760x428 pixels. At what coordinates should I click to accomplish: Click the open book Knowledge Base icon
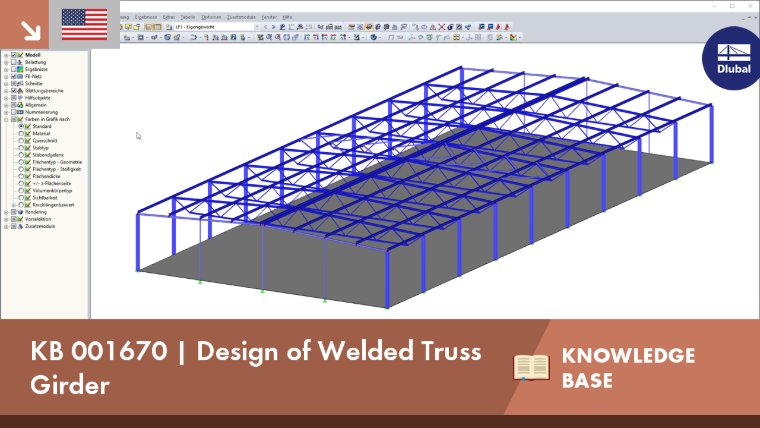pos(532,367)
